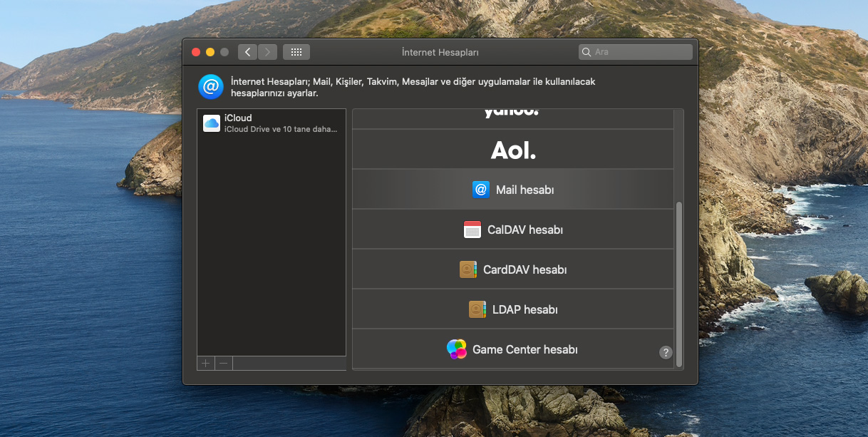Click the blue @ icon beside Mail hesabı
The height and width of the screenshot is (437, 868).
(x=481, y=190)
